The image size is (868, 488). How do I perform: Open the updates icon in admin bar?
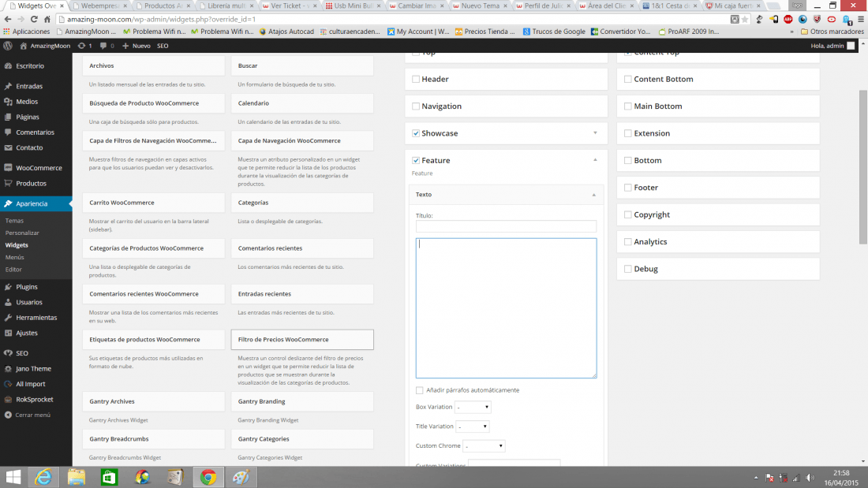[x=82, y=46]
